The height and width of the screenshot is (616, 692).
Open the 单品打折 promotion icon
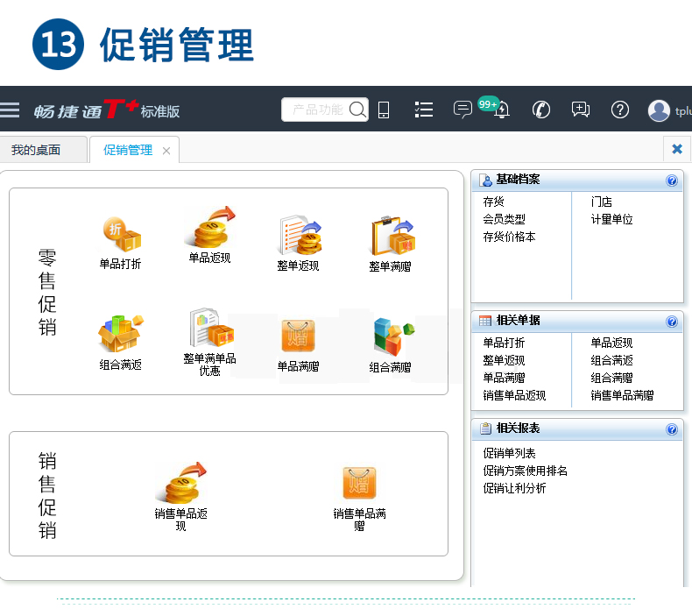click(x=120, y=235)
